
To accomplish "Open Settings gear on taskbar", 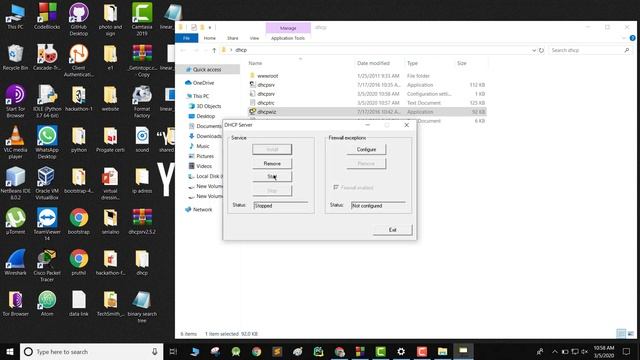I will click(x=401, y=351).
